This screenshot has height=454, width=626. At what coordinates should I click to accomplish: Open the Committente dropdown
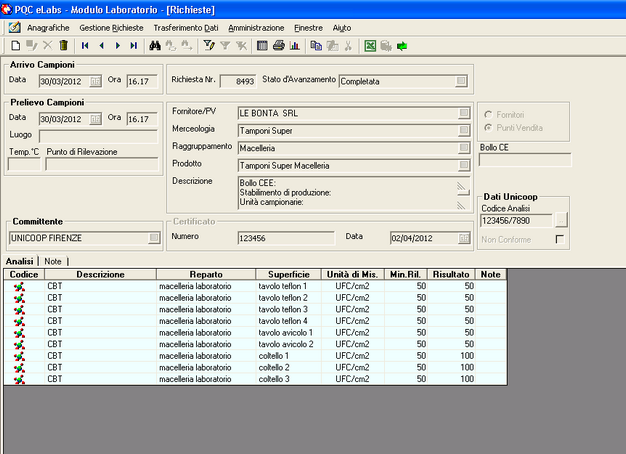pos(154,238)
